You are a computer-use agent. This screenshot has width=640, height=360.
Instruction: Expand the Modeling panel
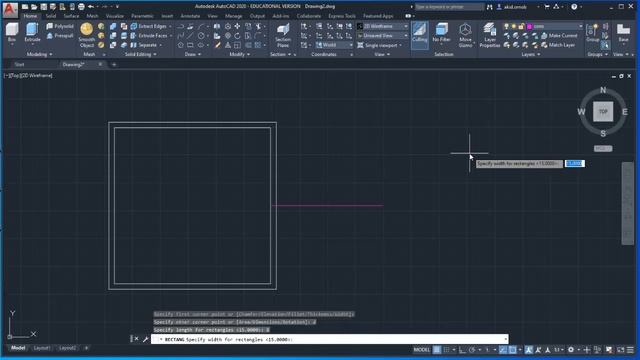(39, 54)
